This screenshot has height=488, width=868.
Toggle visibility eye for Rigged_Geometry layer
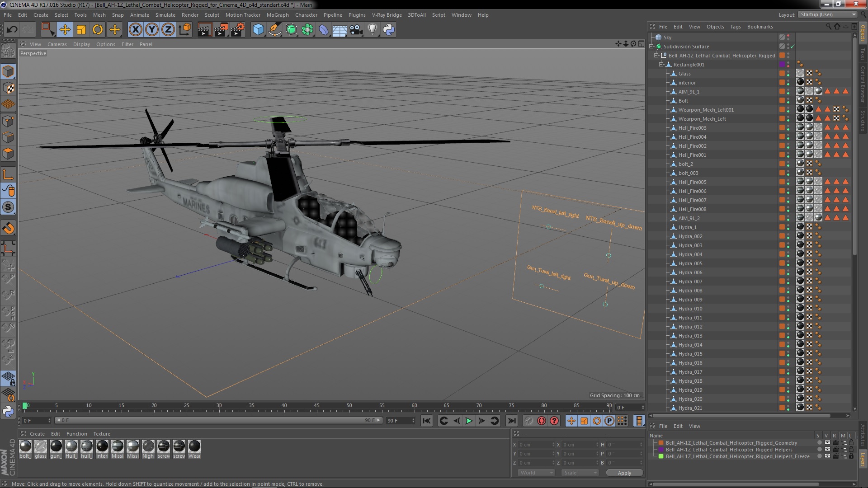(827, 443)
